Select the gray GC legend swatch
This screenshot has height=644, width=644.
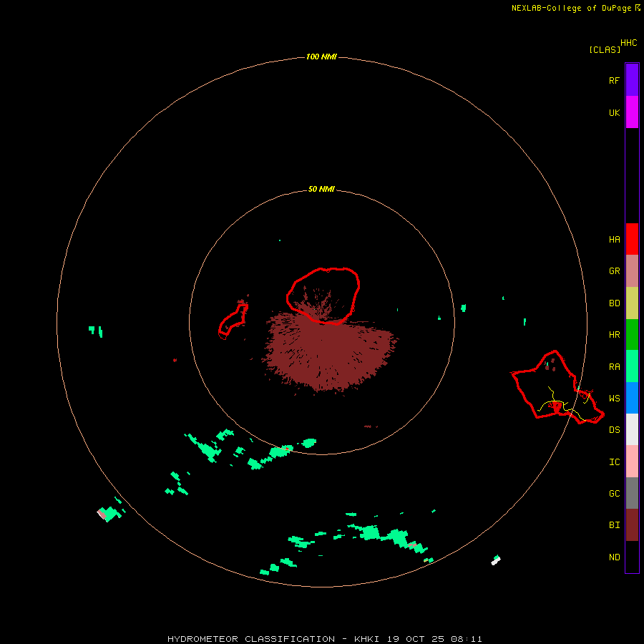pyautogui.click(x=632, y=493)
